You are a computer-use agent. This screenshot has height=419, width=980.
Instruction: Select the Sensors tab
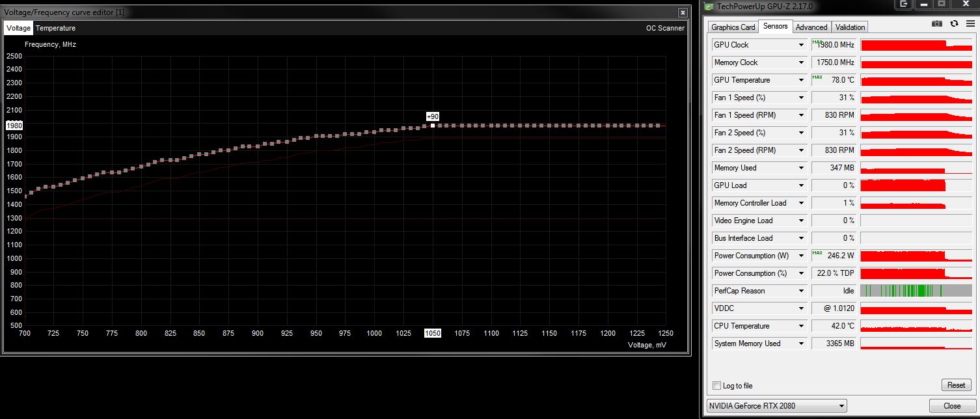775,26
